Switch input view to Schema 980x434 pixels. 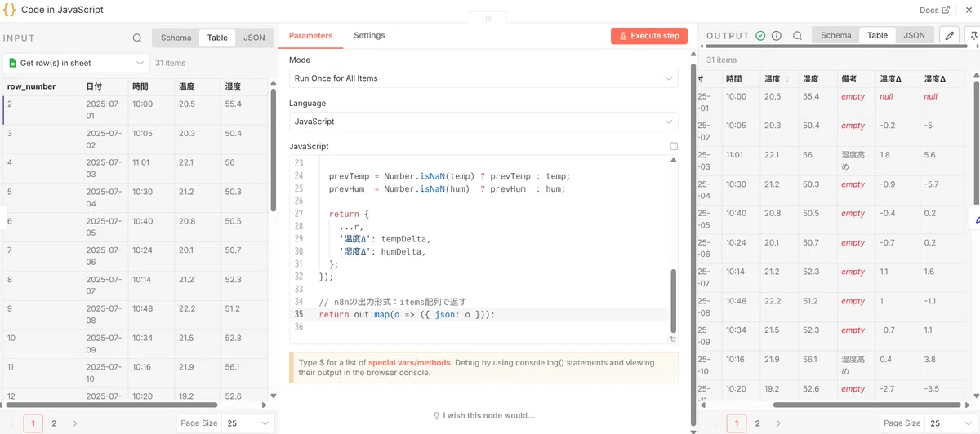(x=176, y=38)
